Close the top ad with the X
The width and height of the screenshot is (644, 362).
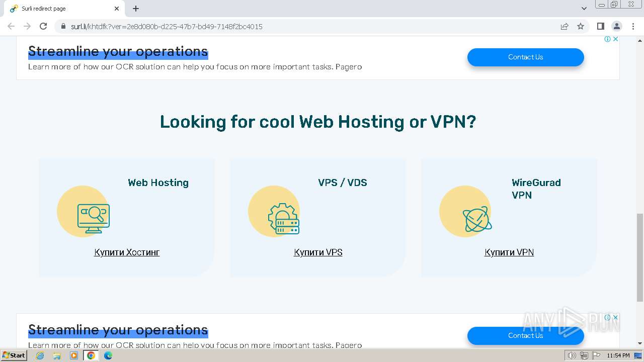[615, 39]
